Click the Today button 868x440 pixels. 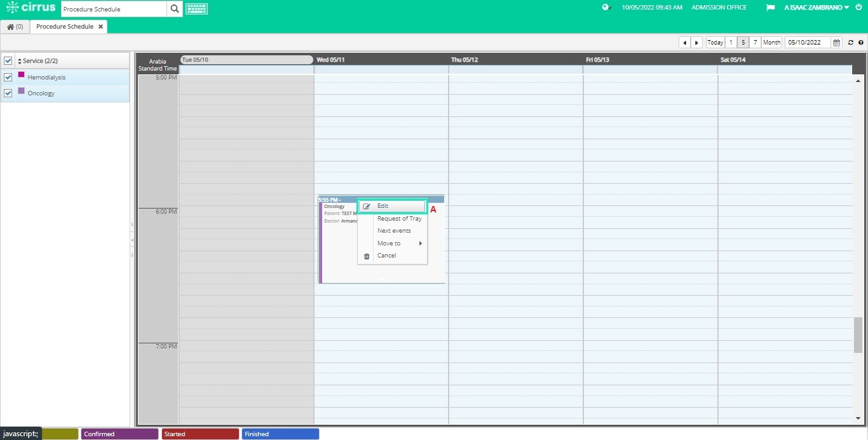[x=714, y=42]
